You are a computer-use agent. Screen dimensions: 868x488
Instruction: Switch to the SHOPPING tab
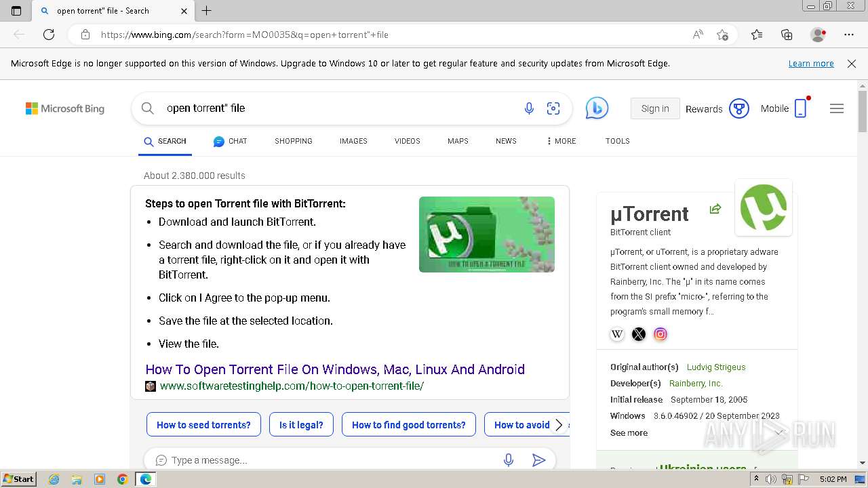pos(294,141)
